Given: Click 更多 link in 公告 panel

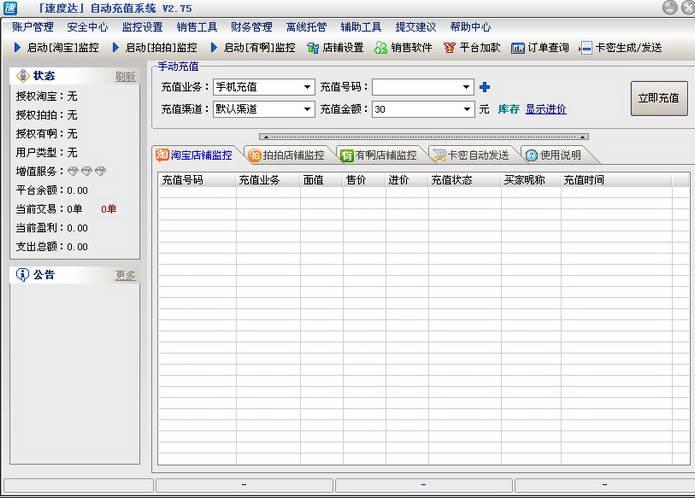Looking at the screenshot, I should tap(125, 276).
